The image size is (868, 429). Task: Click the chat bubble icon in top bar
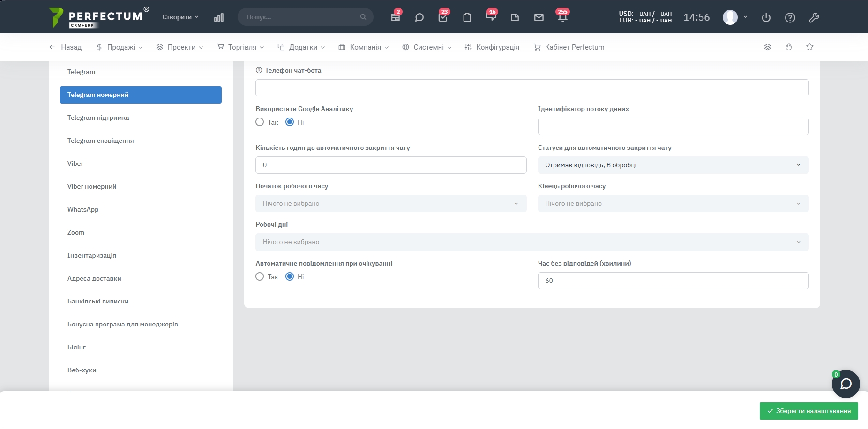pos(419,17)
